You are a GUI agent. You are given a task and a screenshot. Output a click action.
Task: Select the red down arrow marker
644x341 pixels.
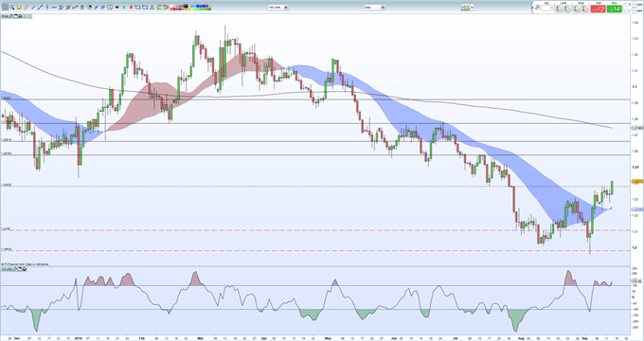tap(131, 8)
